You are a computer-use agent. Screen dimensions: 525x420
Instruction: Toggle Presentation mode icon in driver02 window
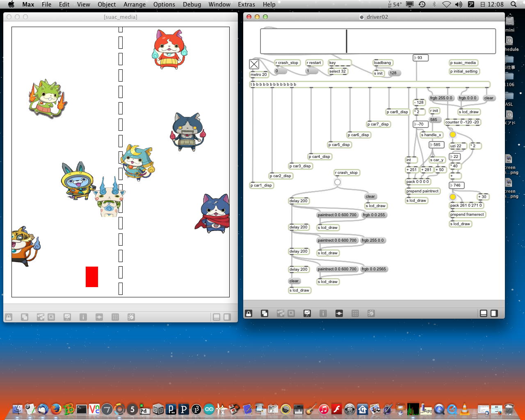coord(307,313)
